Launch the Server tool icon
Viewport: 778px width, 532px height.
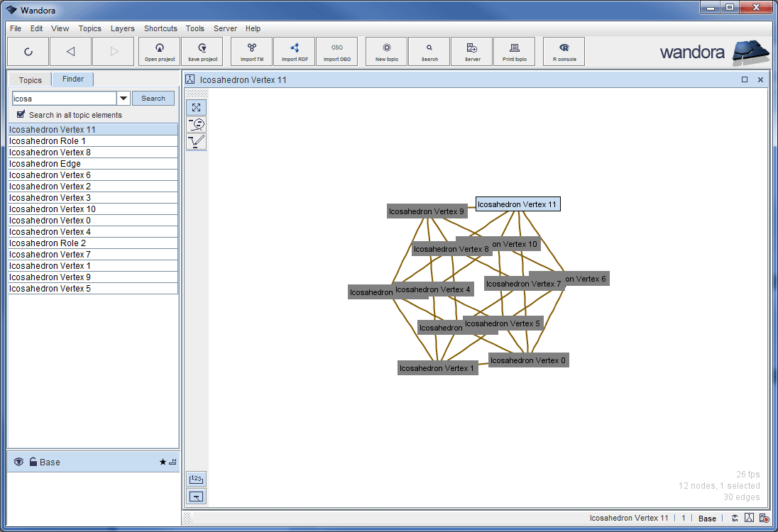pyautogui.click(x=471, y=51)
